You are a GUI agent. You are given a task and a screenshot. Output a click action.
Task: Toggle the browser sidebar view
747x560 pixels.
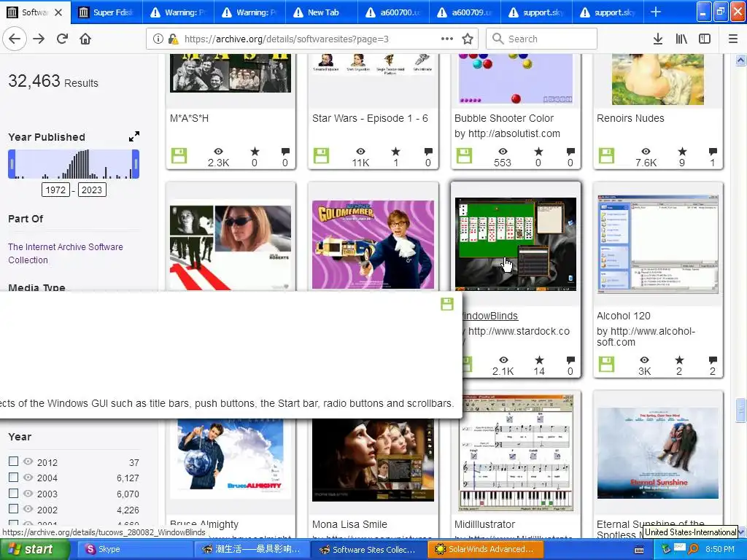click(x=705, y=39)
